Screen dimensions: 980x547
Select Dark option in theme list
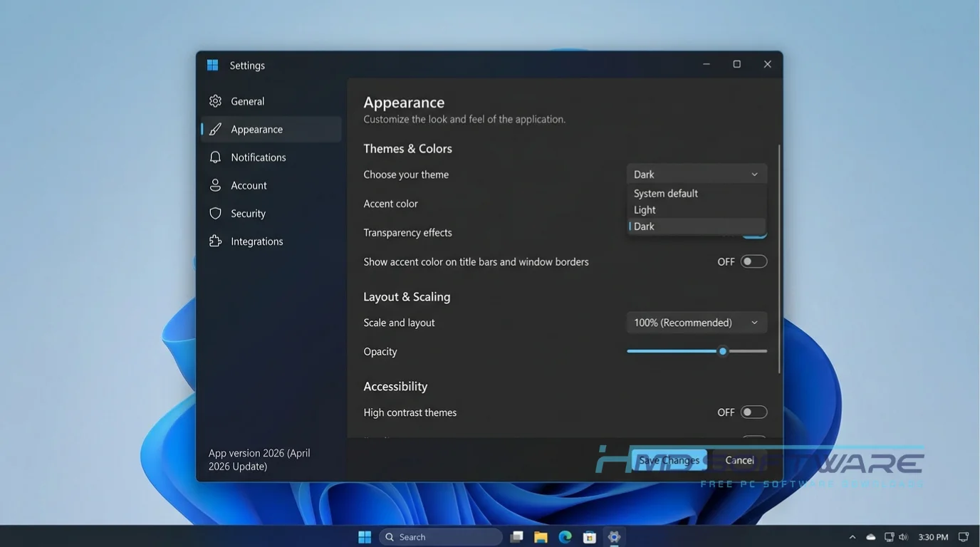click(697, 226)
